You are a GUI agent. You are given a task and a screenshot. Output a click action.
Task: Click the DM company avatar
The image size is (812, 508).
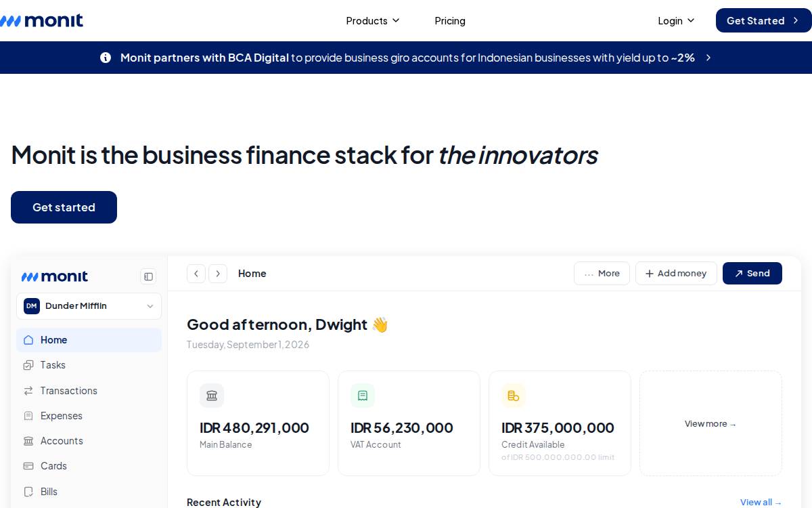32,306
